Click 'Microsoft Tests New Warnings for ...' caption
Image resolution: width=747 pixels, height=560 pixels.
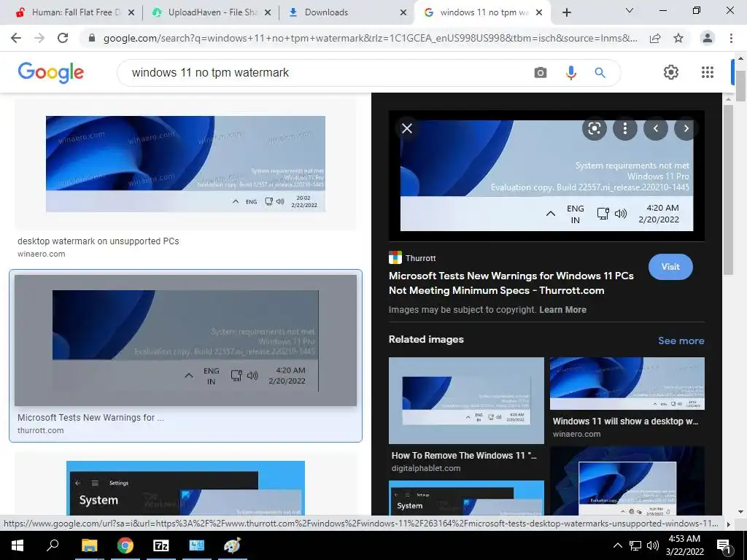90,418
